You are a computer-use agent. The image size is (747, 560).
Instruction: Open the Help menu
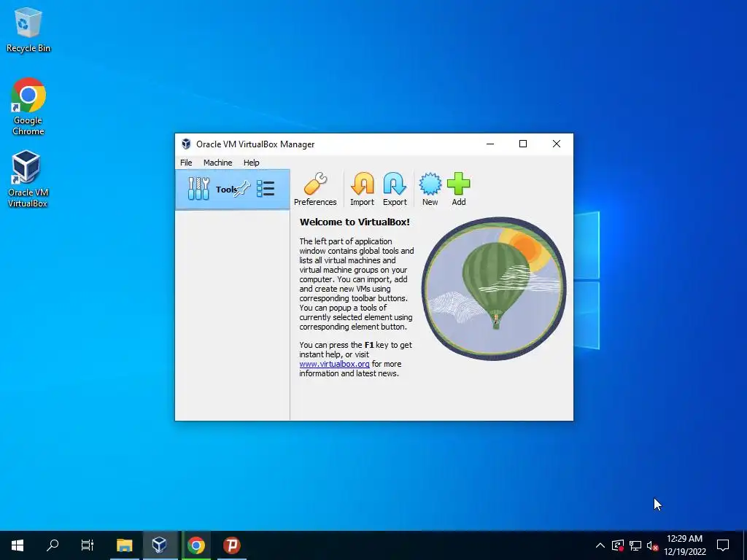pos(251,163)
